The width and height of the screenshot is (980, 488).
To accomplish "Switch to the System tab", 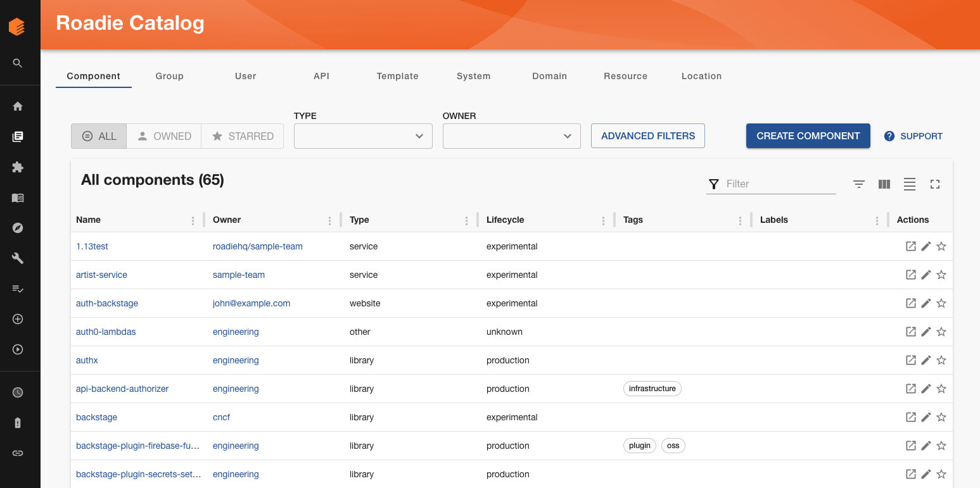I will [474, 76].
